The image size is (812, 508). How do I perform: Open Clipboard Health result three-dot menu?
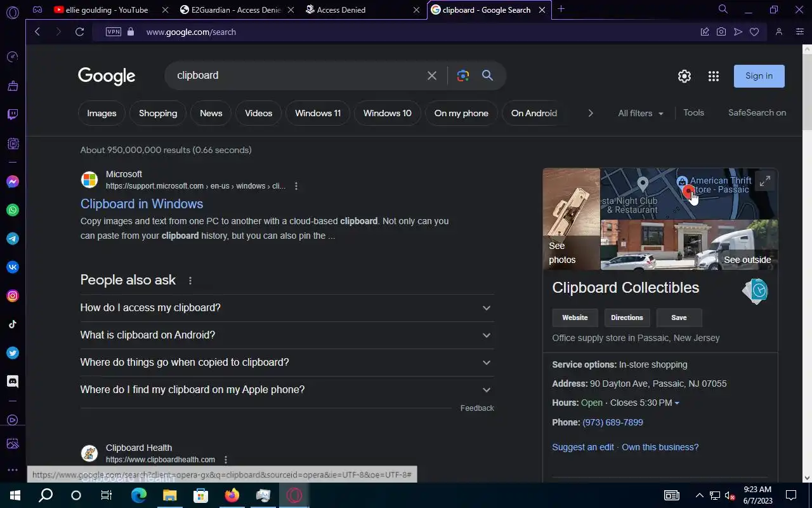[x=226, y=460]
